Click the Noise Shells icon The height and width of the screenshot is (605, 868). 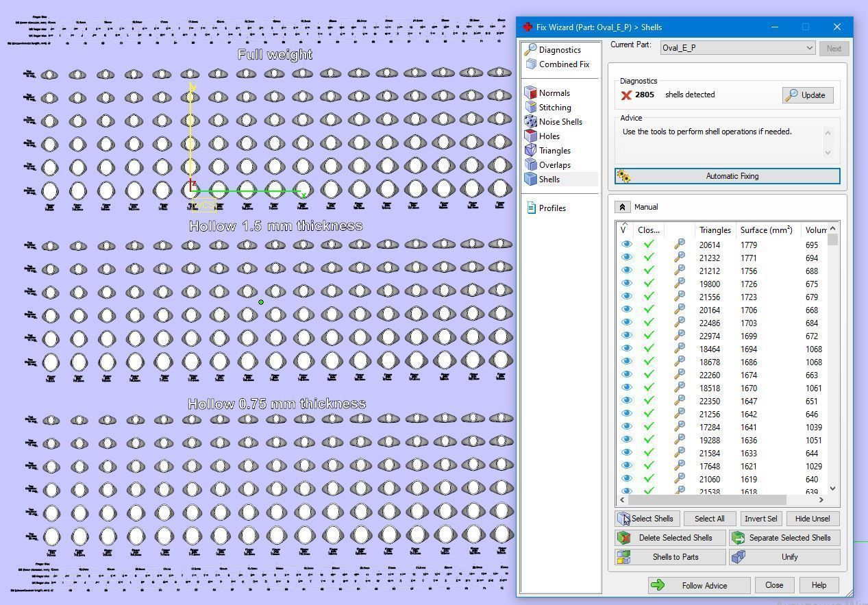click(530, 122)
